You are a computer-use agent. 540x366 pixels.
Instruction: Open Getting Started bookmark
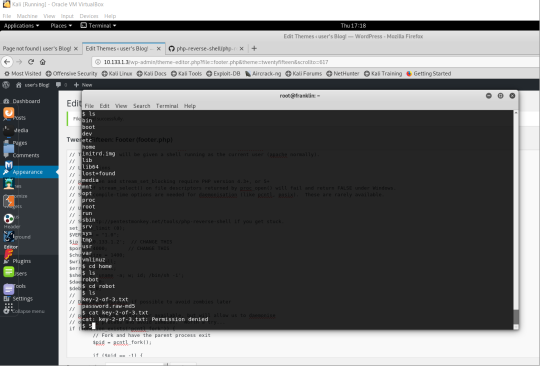coord(429,74)
